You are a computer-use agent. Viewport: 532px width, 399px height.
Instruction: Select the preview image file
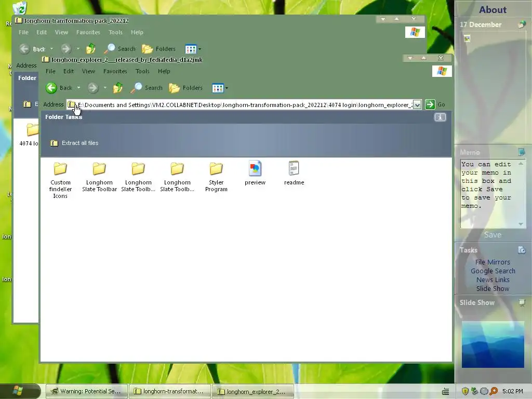[255, 173]
